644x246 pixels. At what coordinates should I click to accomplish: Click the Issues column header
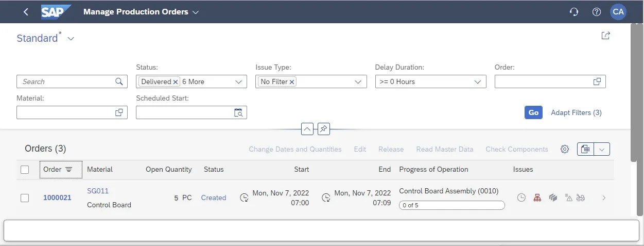[523, 169]
